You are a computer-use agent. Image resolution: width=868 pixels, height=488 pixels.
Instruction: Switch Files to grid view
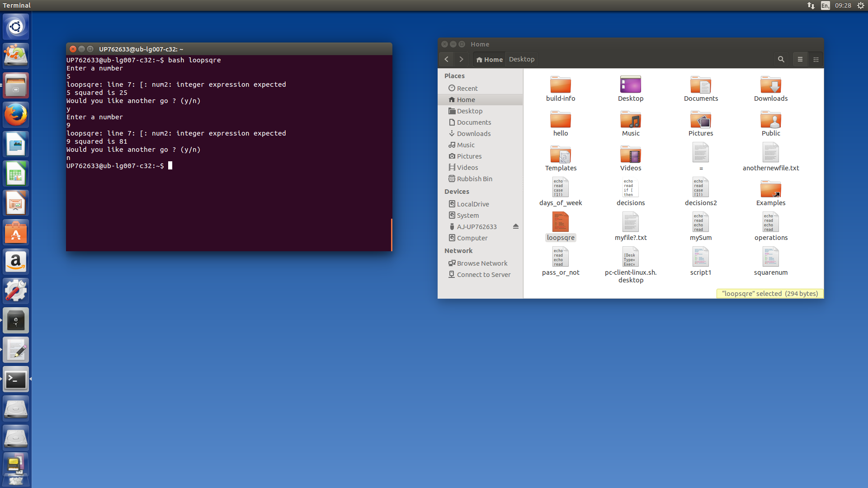(816, 59)
